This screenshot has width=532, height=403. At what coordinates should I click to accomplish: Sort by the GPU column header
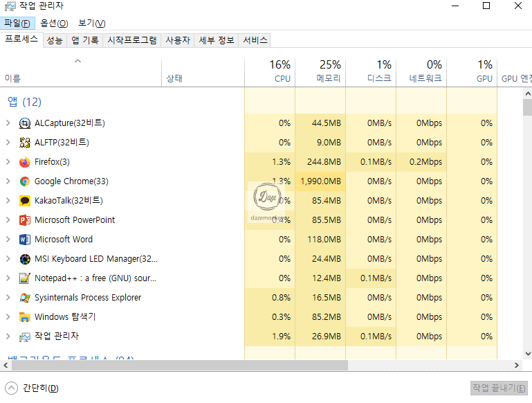[472, 72]
